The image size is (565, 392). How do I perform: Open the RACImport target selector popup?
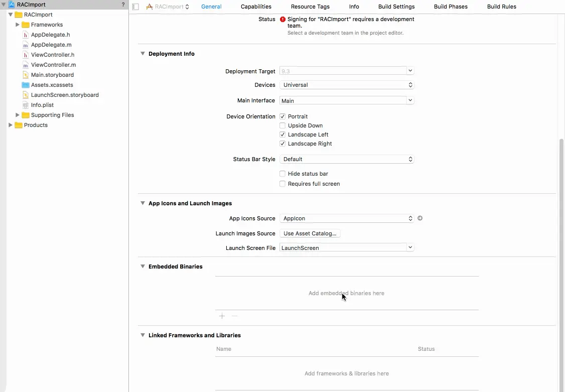pos(168,7)
